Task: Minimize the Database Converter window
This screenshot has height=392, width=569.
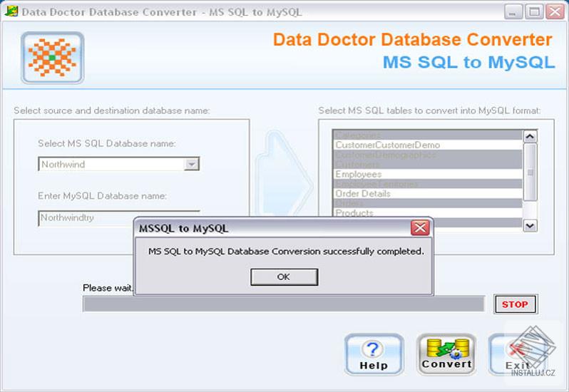Action: 513,12
